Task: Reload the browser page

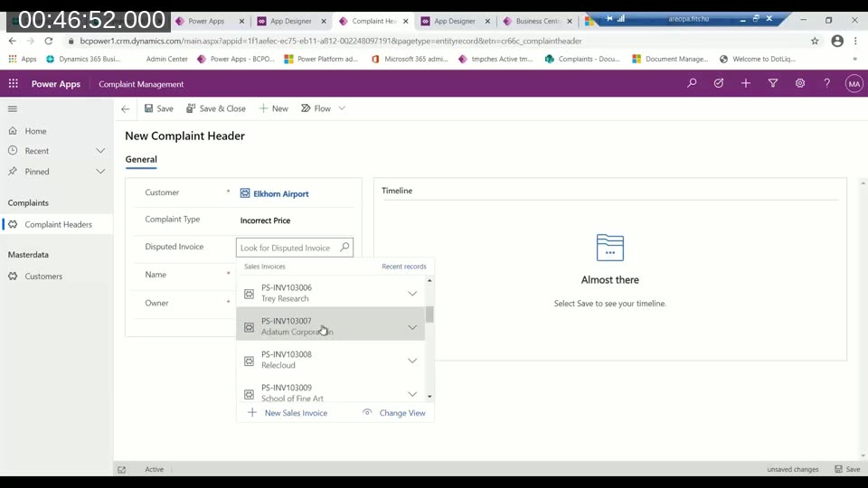Action: 49,41
